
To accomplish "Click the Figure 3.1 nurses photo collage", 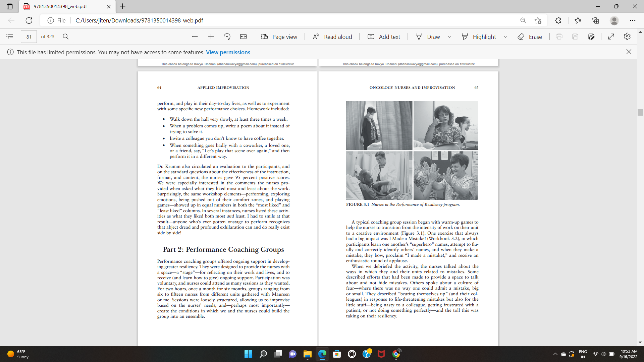I will [412, 150].
